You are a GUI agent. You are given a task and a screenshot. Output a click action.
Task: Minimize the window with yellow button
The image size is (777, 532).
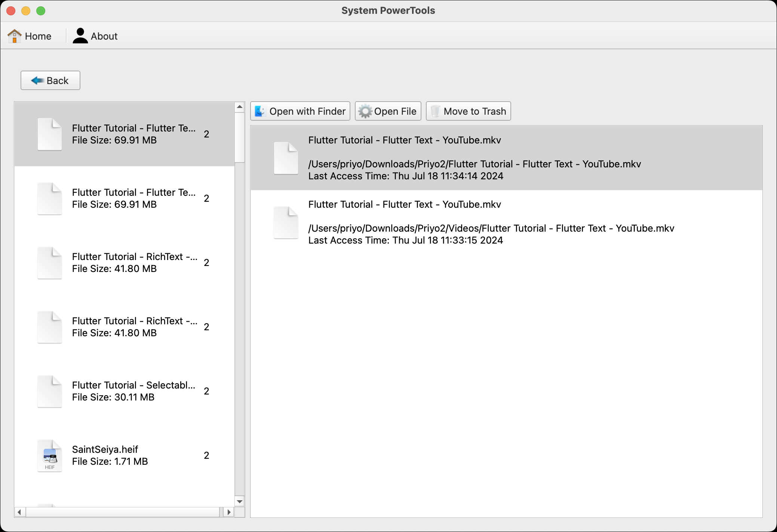26,11
